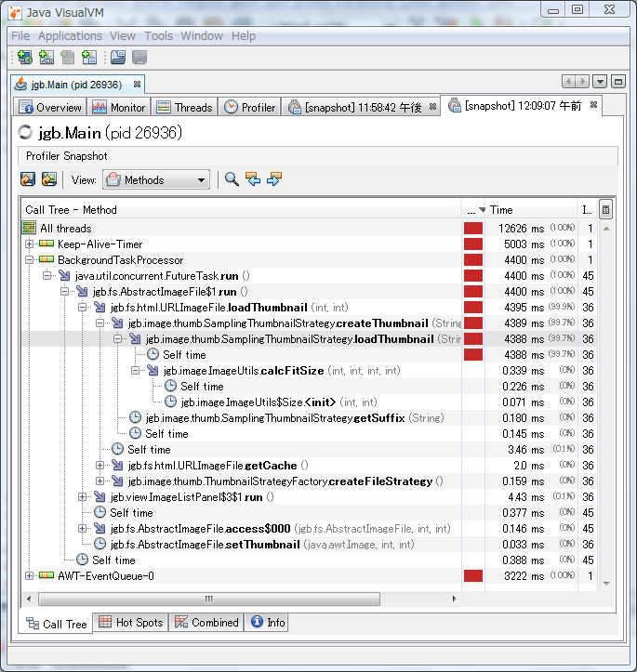The height and width of the screenshot is (672, 637).
Task: Collapse the ImageUtils.calcFitSize node
Action: click(135, 370)
